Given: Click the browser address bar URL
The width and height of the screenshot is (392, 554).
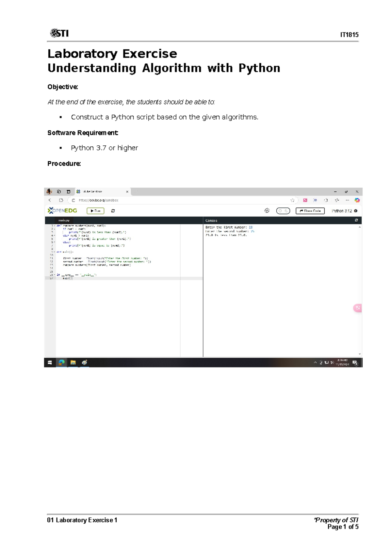Looking at the screenshot, I should (x=99, y=200).
